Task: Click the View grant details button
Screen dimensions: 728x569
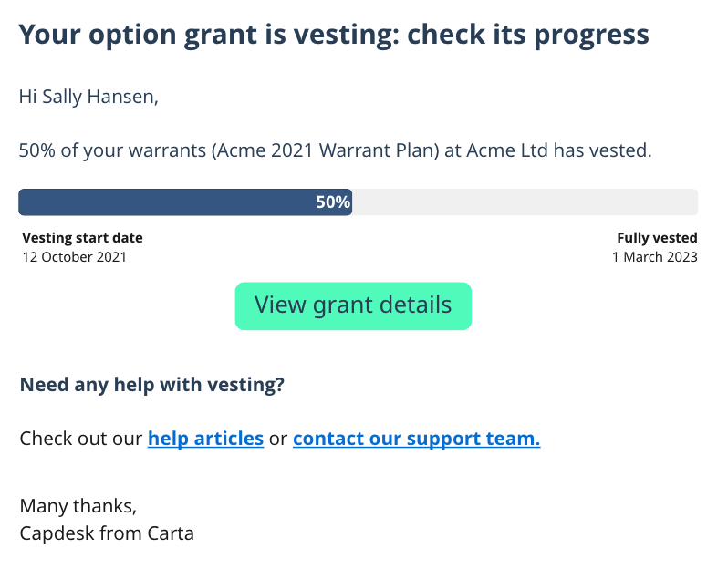Action: 353,305
